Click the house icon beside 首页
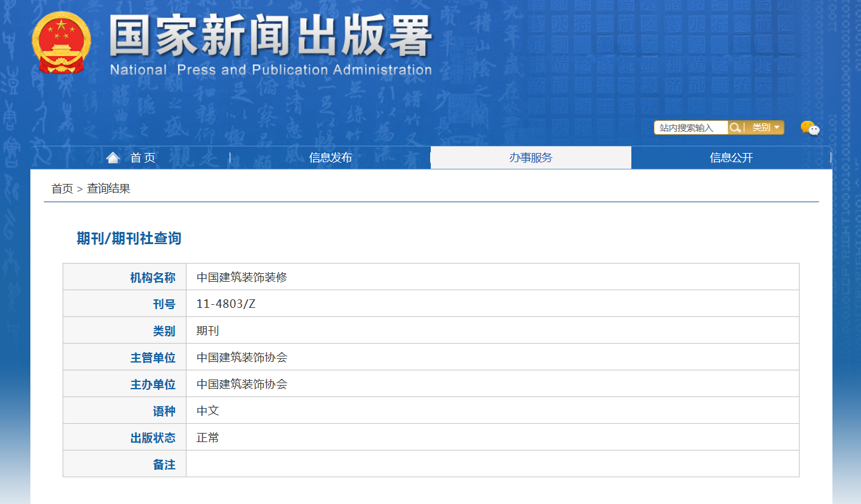 point(113,158)
